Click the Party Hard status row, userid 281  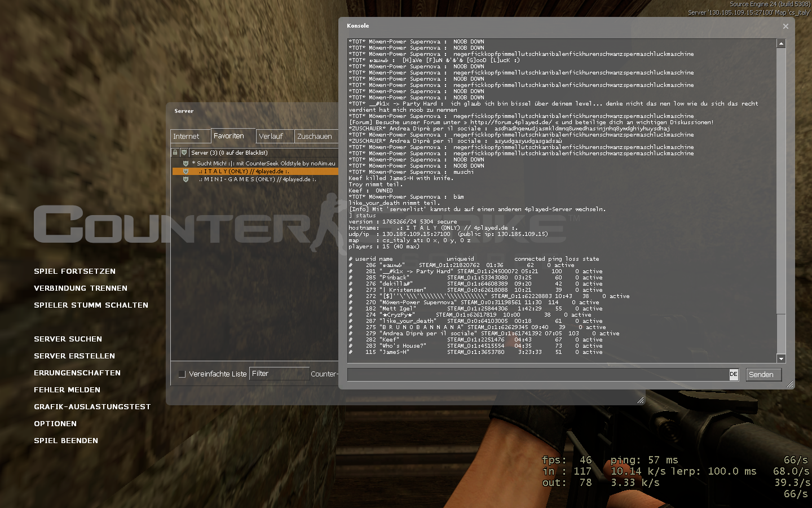[475, 271]
